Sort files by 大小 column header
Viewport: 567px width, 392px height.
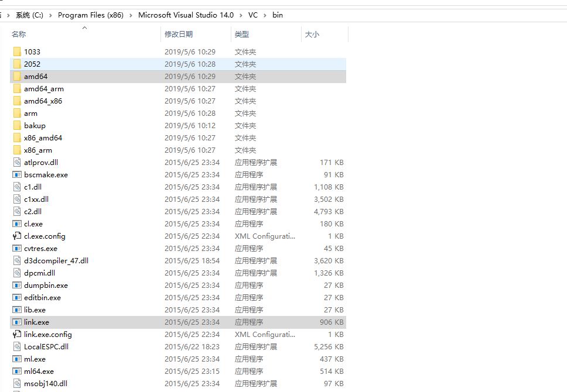pos(312,35)
